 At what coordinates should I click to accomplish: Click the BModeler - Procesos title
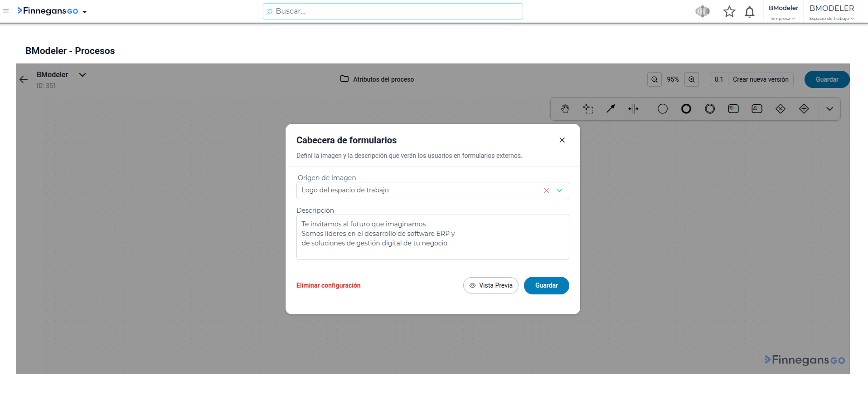(70, 51)
